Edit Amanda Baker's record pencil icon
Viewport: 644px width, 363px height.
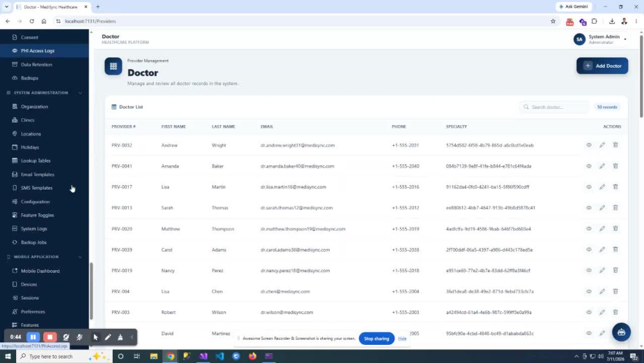pyautogui.click(x=602, y=166)
